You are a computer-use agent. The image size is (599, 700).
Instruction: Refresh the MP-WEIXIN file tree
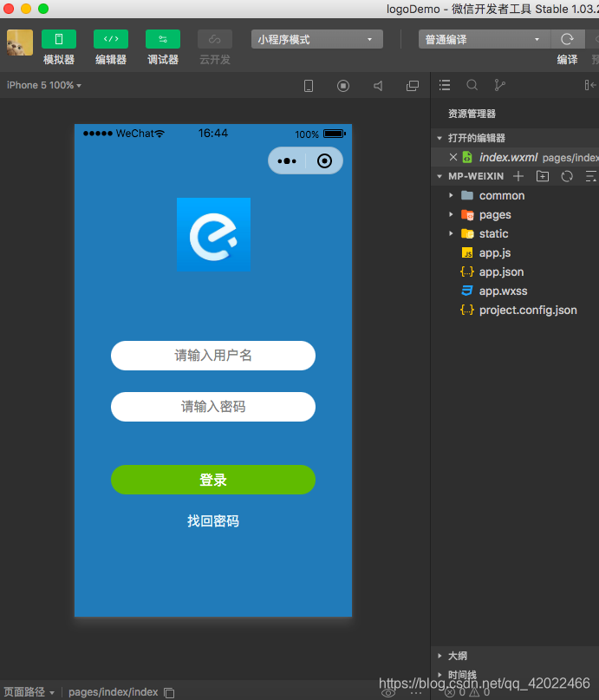567,176
